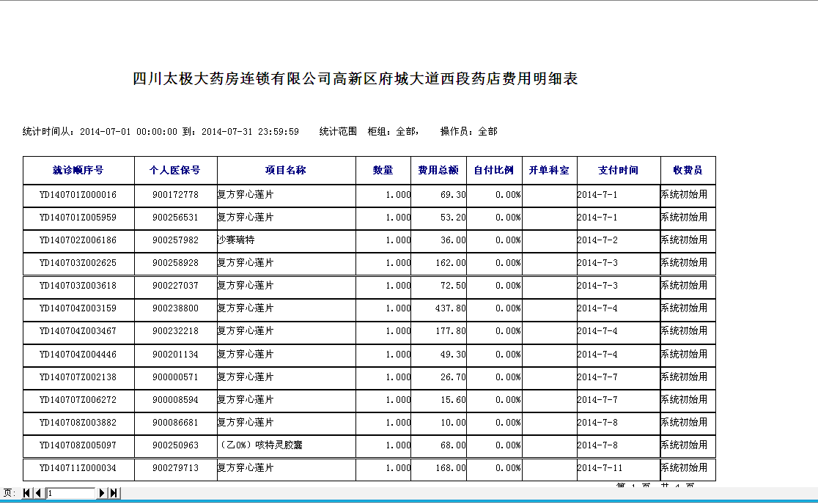Image resolution: width=818 pixels, height=504 pixels.
Task: Click the 162.00 total fee value
Action: tap(450, 263)
